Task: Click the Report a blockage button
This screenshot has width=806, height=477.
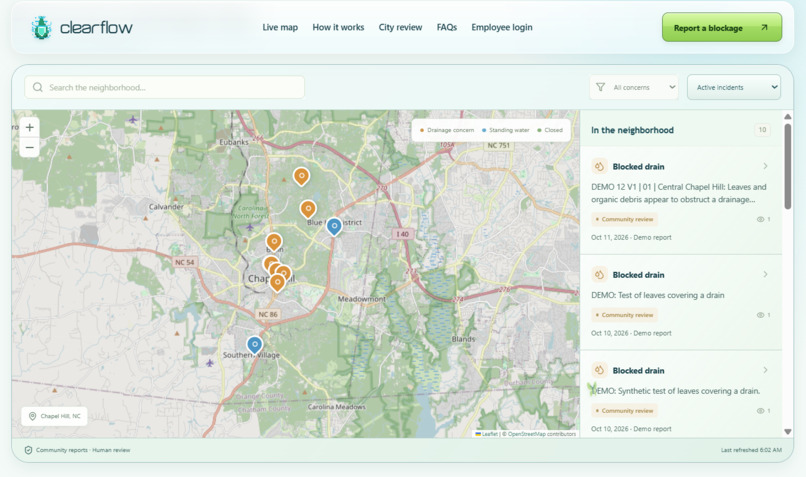Action: 722,28
